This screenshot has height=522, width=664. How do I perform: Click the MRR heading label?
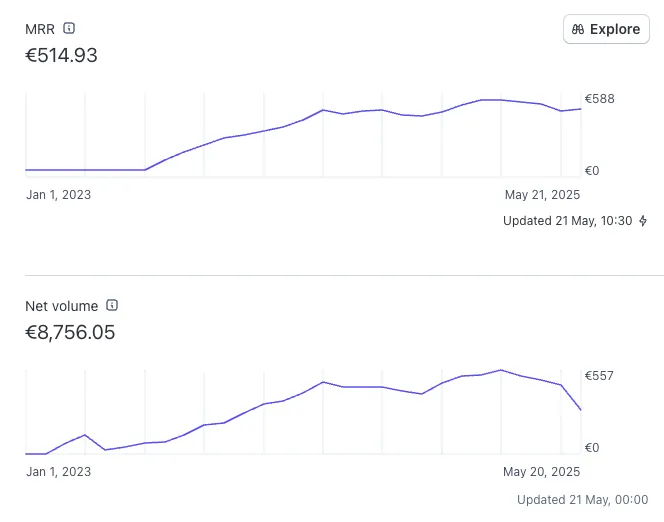[x=40, y=28]
